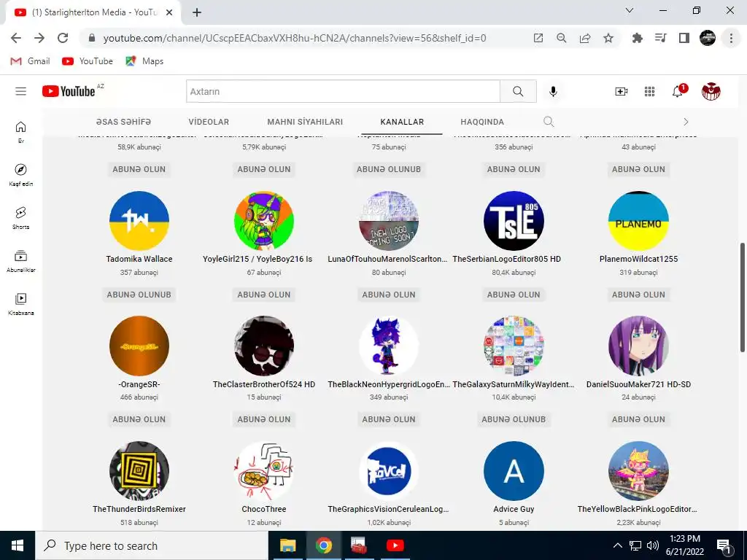
Task: Open Chrome extensions puzzle icon
Action: tap(637, 38)
